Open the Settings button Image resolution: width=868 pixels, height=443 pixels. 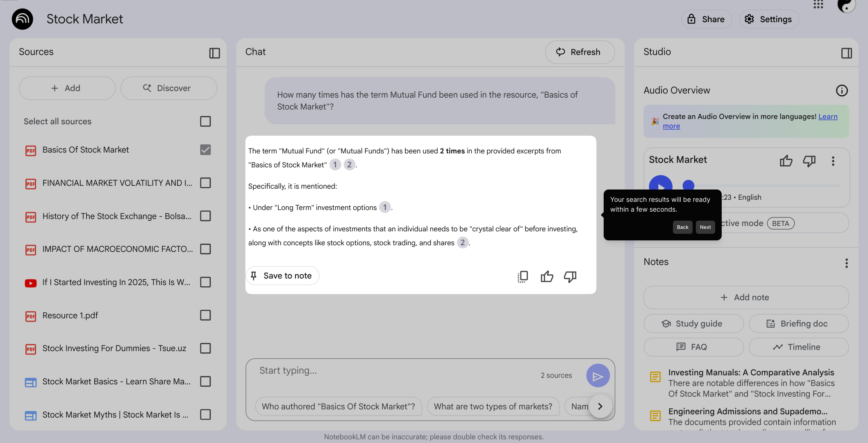click(x=768, y=19)
